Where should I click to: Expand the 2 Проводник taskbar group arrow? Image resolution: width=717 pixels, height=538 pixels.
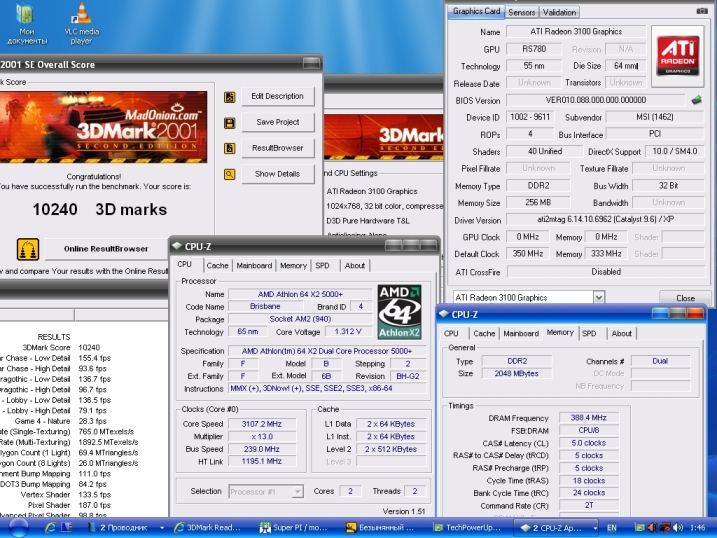coord(162,528)
